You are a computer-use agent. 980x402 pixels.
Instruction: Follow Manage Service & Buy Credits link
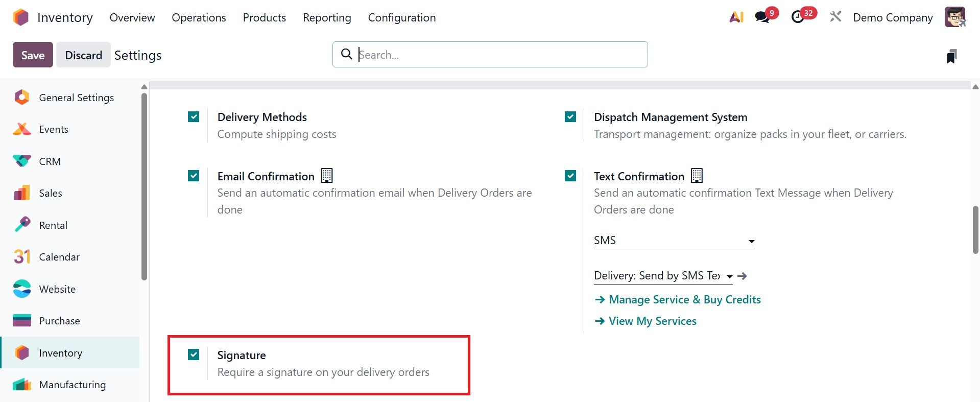(x=684, y=300)
